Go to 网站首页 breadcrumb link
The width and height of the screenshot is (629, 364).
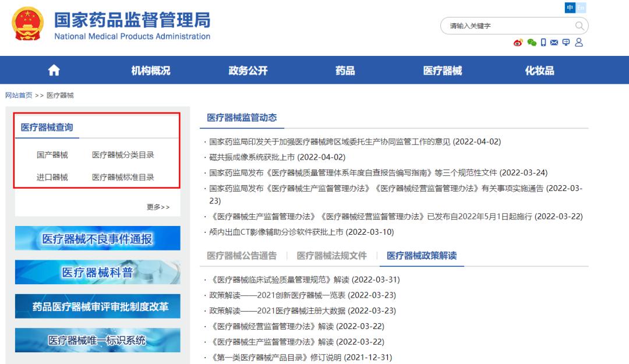click(19, 95)
